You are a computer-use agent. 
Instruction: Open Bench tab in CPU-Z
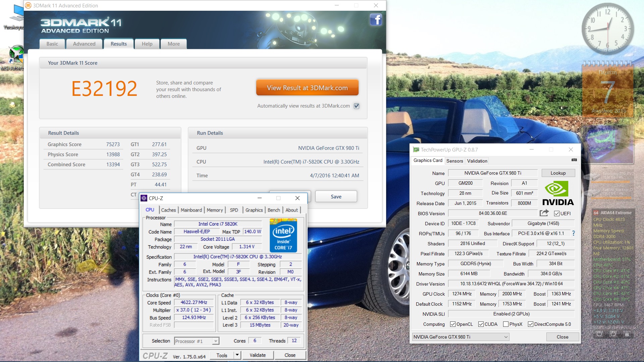click(x=274, y=210)
